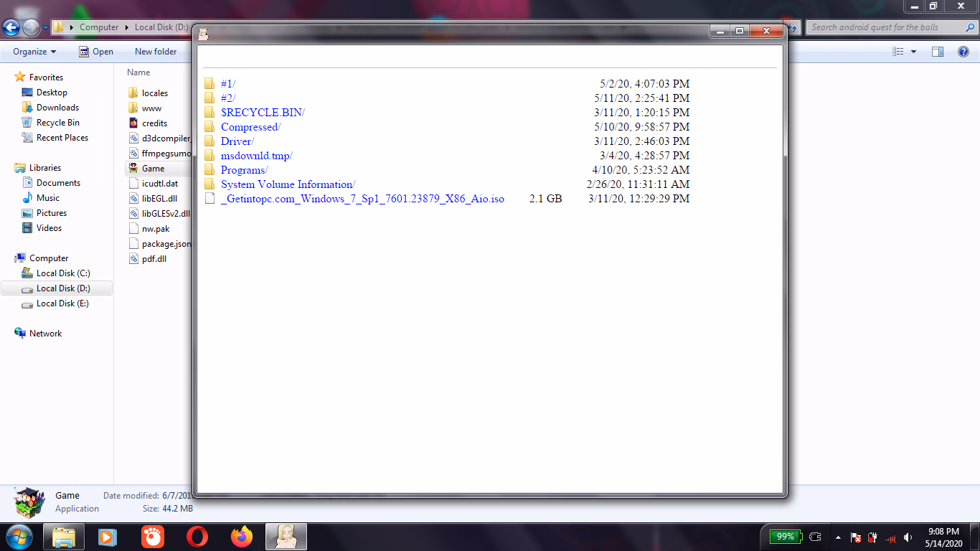This screenshot has width=980, height=551.
Task: Open the Help question mark icon
Action: (x=962, y=51)
